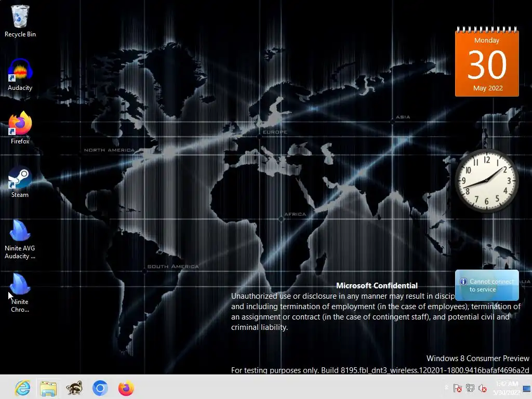Select the Firefox desktop shortcut
This screenshot has width=532, height=399.
[20, 128]
